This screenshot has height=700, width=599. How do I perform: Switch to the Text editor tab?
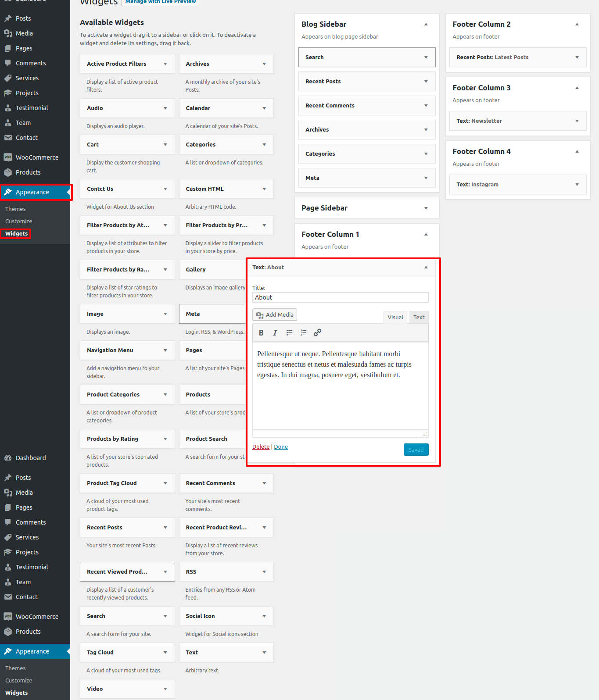419,318
